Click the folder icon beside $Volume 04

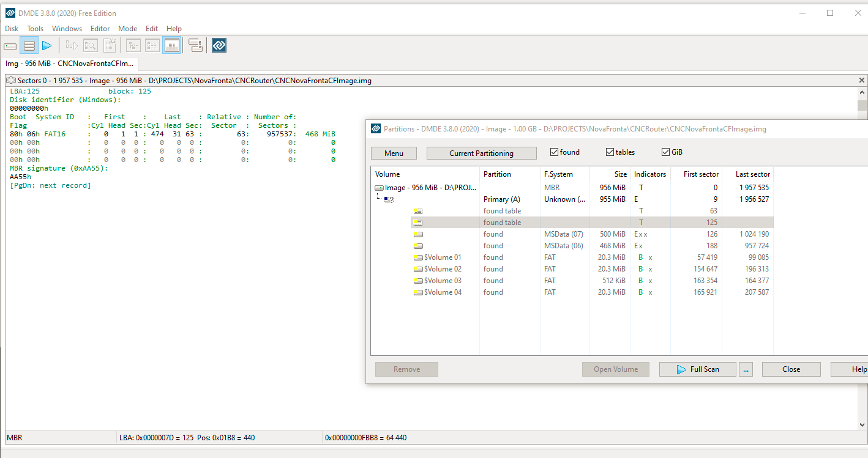[418, 292]
